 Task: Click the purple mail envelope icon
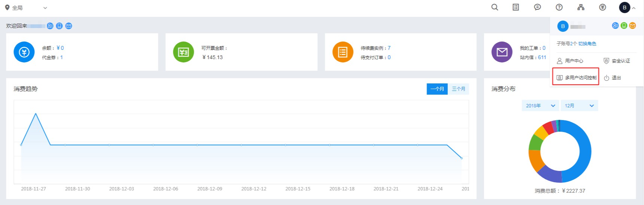pos(501,52)
